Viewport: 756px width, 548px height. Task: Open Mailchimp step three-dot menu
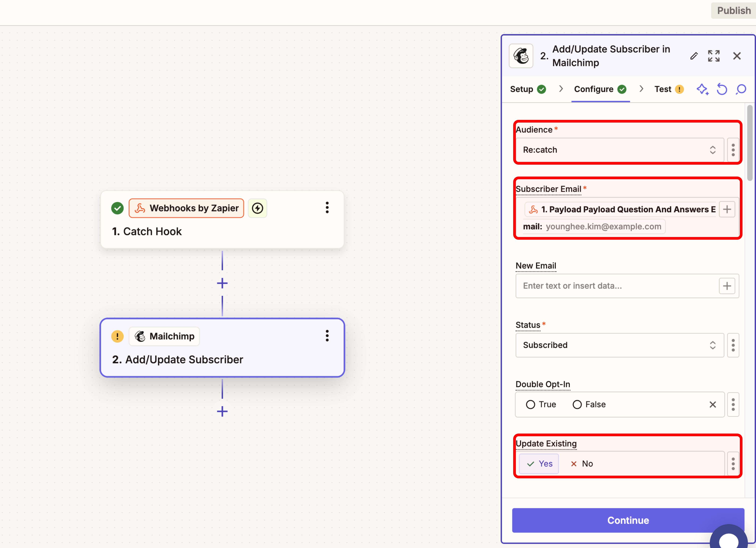pyautogui.click(x=327, y=335)
